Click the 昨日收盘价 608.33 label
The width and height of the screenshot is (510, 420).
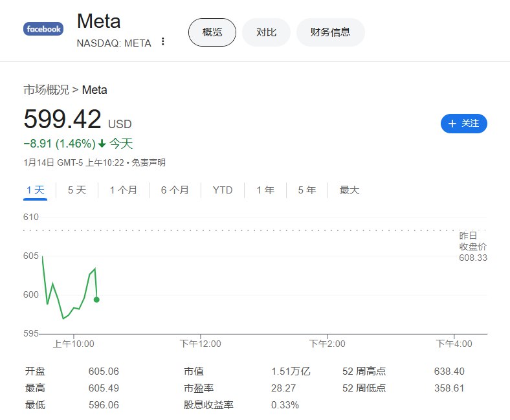click(x=473, y=247)
